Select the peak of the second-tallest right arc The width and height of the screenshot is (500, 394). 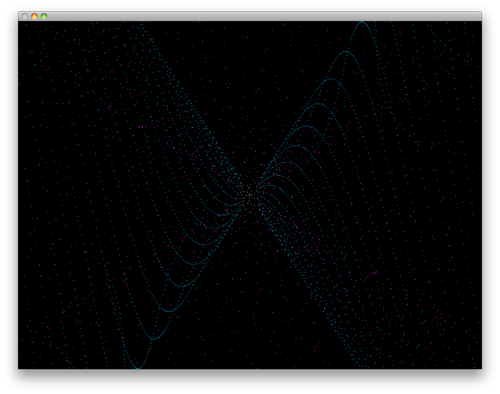(346, 52)
